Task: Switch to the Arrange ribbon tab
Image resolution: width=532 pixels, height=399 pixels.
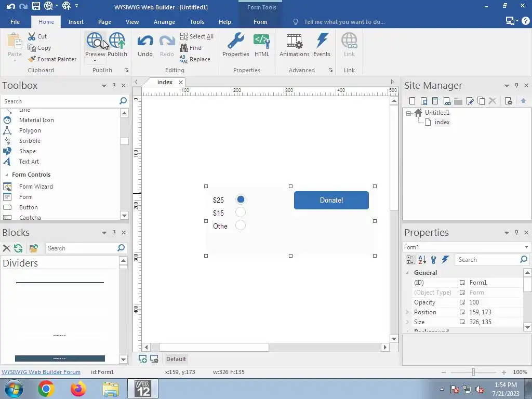Action: [x=164, y=22]
